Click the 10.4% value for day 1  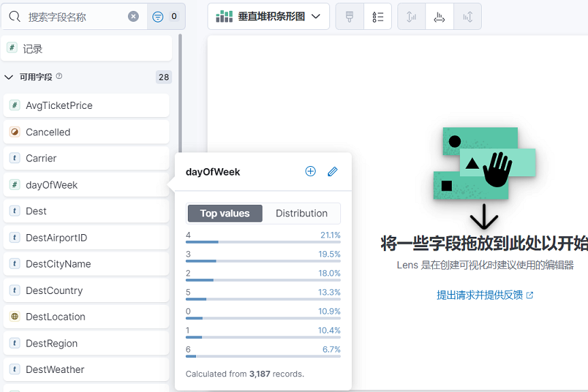click(x=329, y=331)
